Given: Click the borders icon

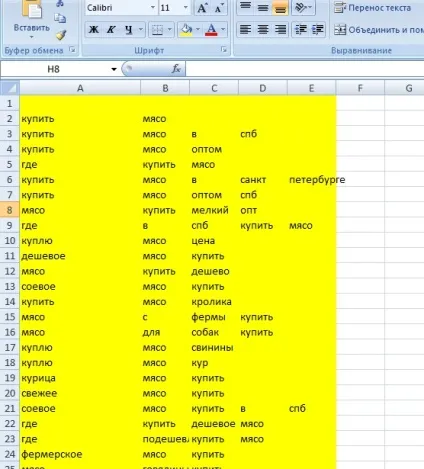Looking at the screenshot, I should click(x=157, y=30).
